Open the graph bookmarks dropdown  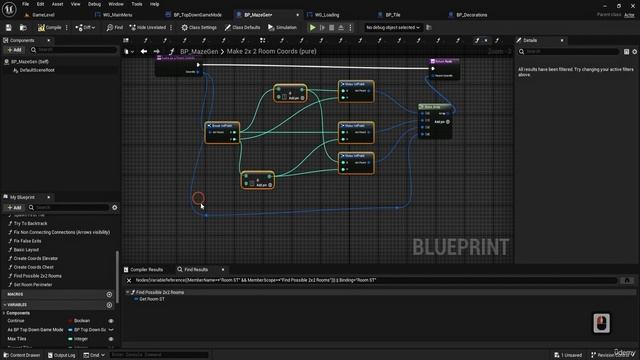click(x=129, y=51)
